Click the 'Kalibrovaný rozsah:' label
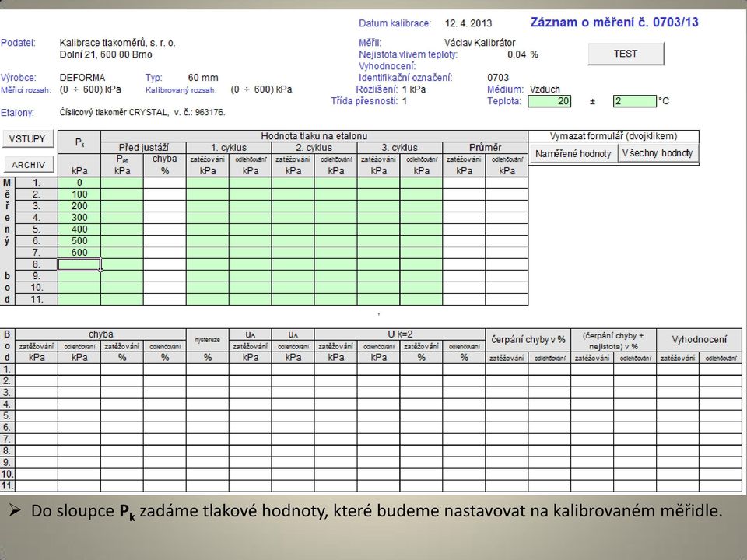Viewport: 747px width, 560px height. click(x=181, y=89)
